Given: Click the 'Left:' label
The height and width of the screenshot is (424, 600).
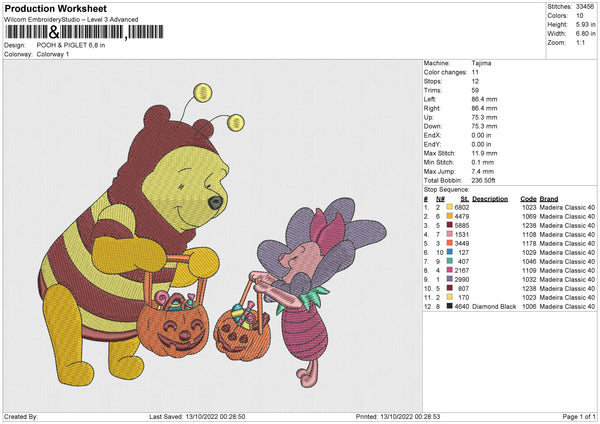Looking at the screenshot, I should pos(429,99).
